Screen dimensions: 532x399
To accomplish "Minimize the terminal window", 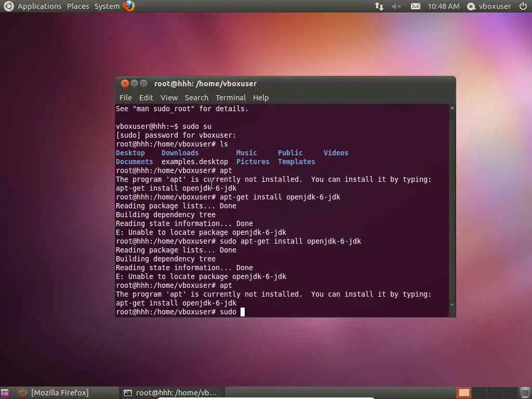I will [x=135, y=84].
